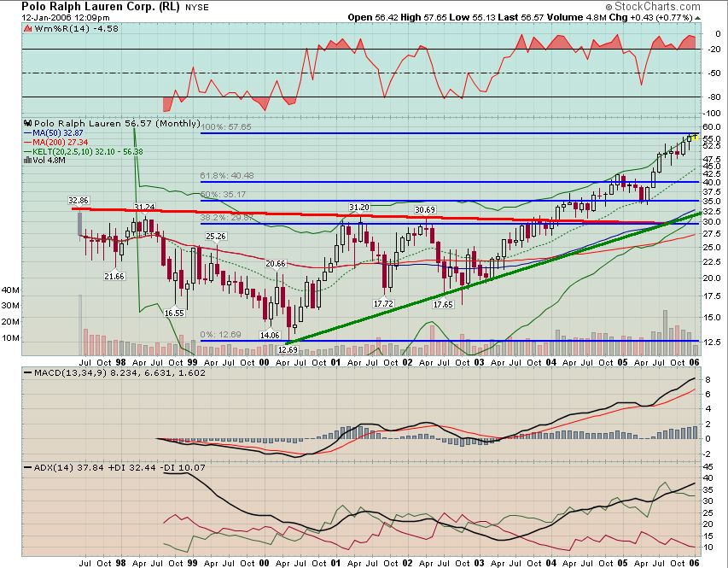Click the black line marker beside ADX(14)
This screenshot has height=568, width=728.
click(x=28, y=467)
